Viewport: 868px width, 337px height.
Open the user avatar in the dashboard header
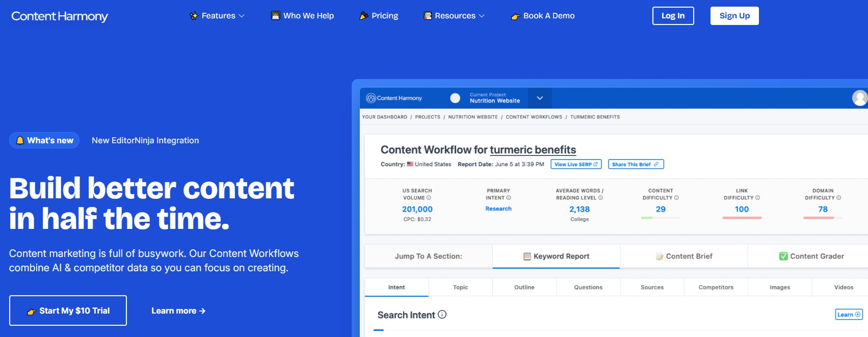860,98
